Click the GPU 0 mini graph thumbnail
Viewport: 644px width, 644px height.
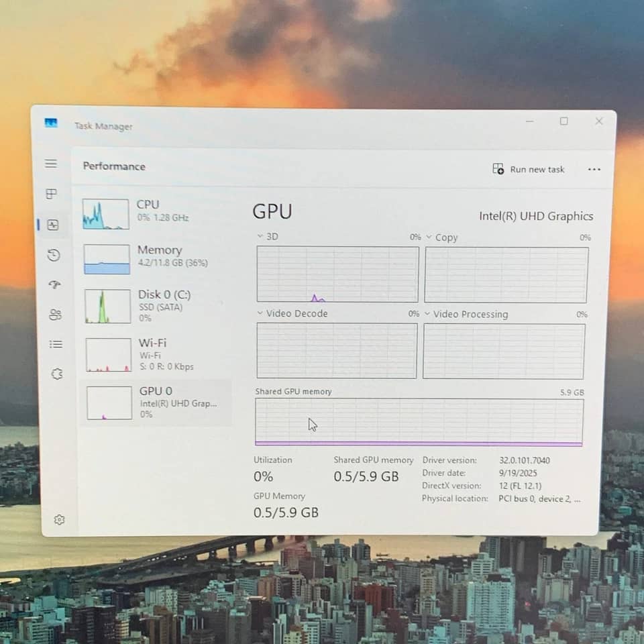(x=109, y=403)
